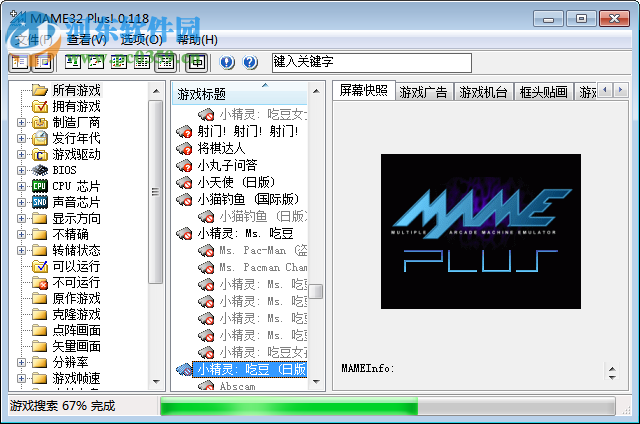Screen dimensions: 640x424
Task: Open the 帮助(H) menu
Action: 197,40
